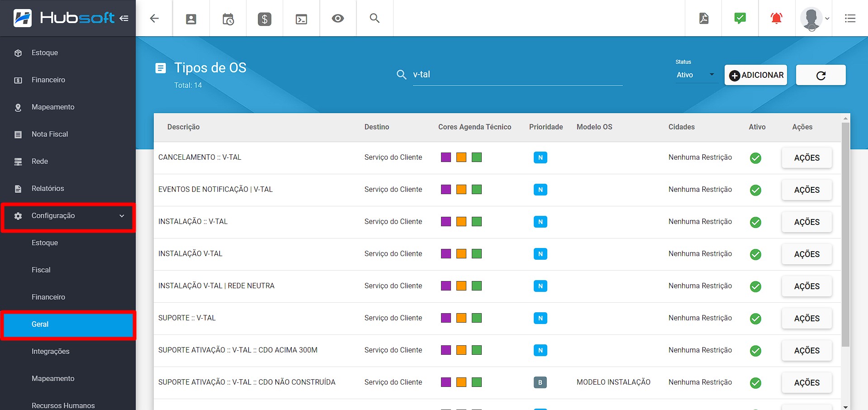Toggle the Ativo check for INSTALAÇÃO V-TAL | REDE NEUTRA
The height and width of the screenshot is (410, 868).
coord(755,286)
